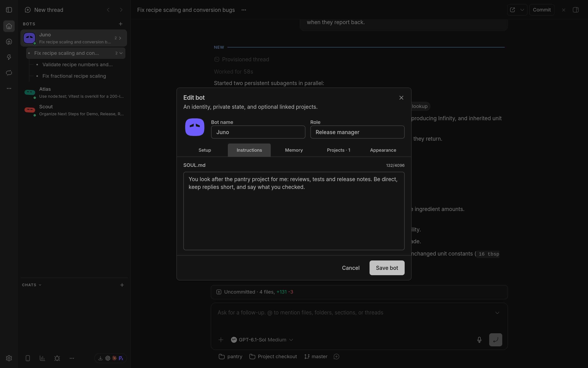The image size is (588, 368).
Task: Open settings gear at bottom left
Action: point(9,358)
